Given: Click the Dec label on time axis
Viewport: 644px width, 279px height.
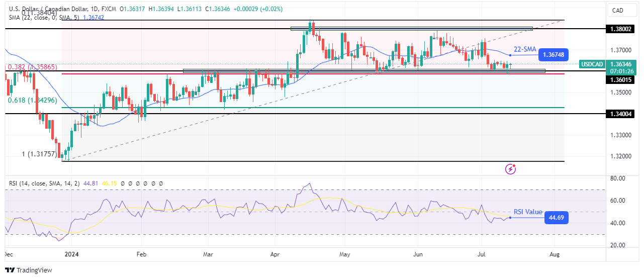Looking at the screenshot, I should [x=10, y=255].
